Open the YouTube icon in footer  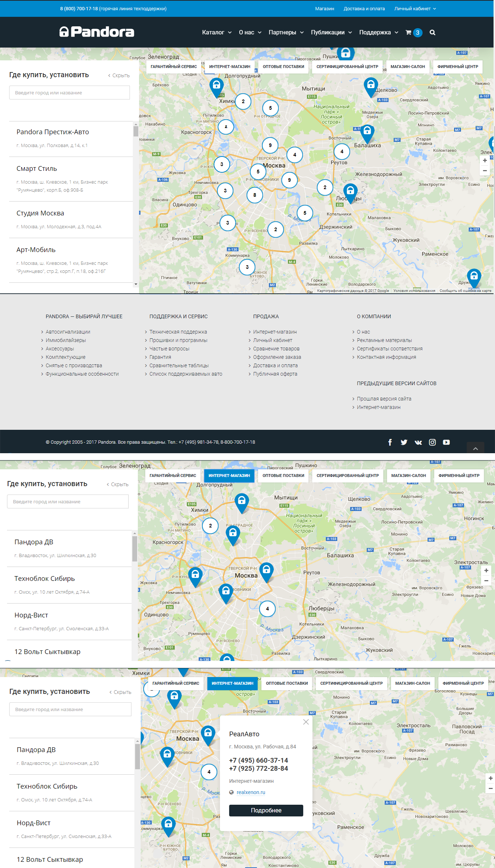click(x=446, y=442)
